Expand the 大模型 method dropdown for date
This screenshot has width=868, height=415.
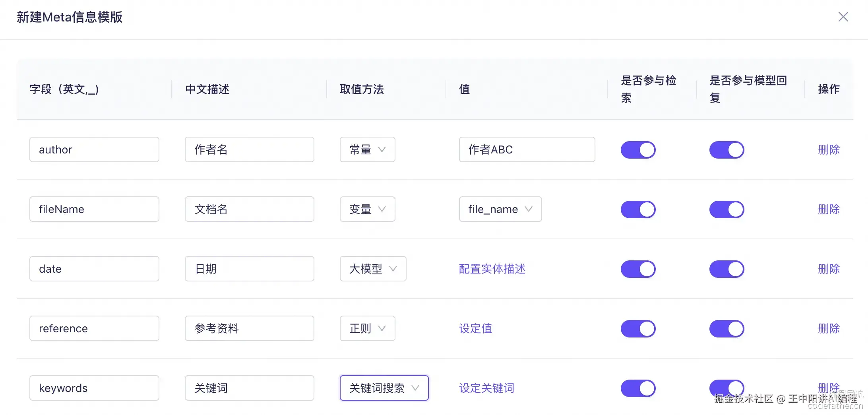pos(373,269)
